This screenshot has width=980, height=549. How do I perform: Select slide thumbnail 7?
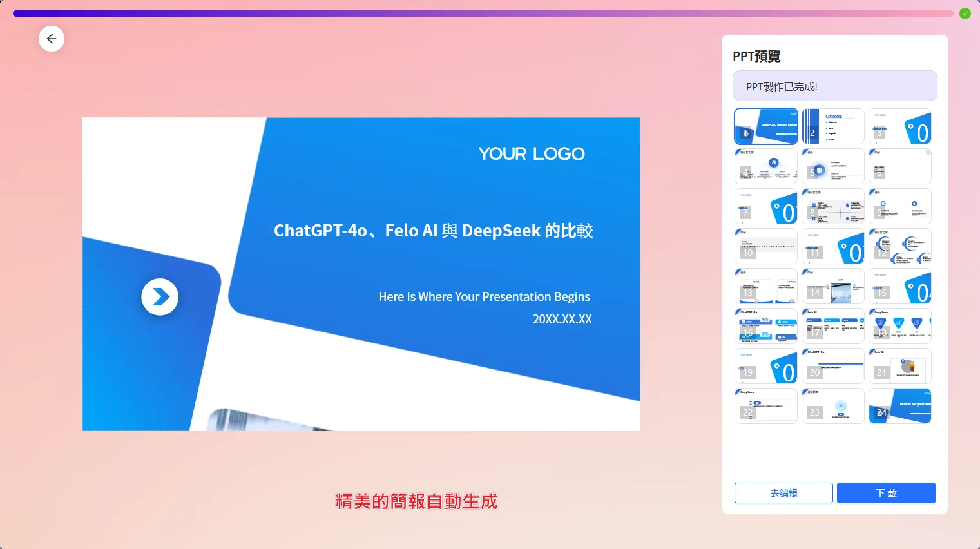766,206
